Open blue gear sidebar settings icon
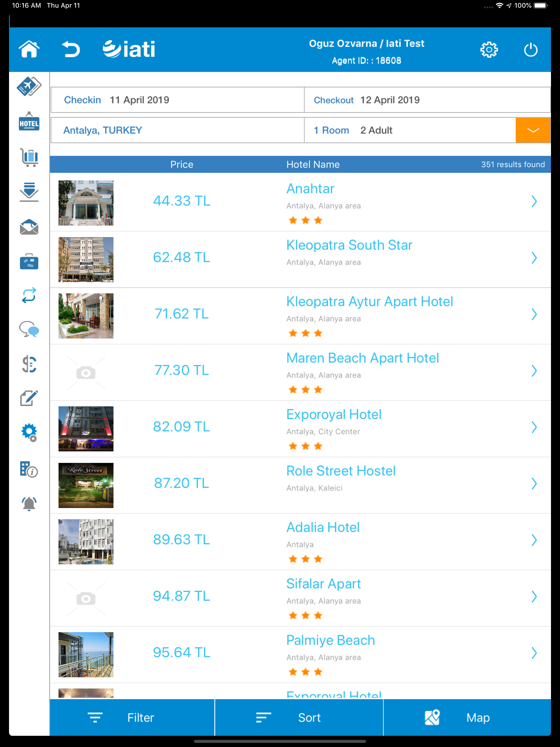560x747 pixels. pyautogui.click(x=29, y=433)
